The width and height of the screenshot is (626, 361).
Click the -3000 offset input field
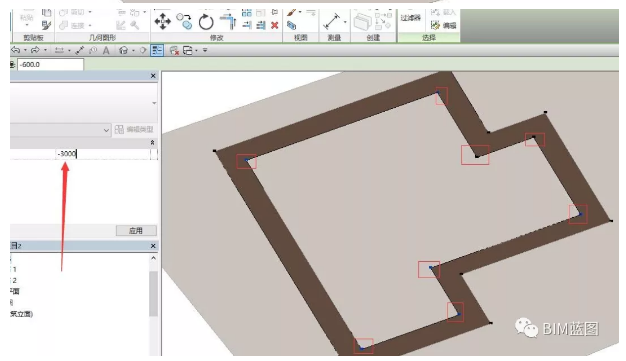point(103,153)
